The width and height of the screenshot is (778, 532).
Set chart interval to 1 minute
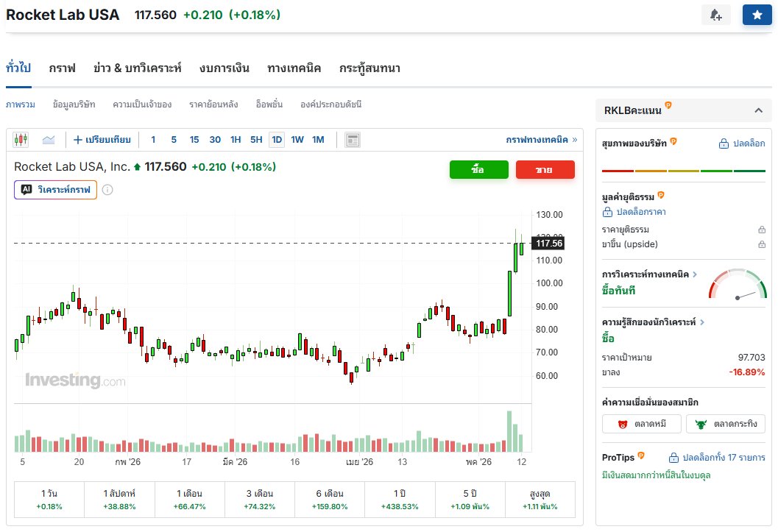click(x=153, y=140)
